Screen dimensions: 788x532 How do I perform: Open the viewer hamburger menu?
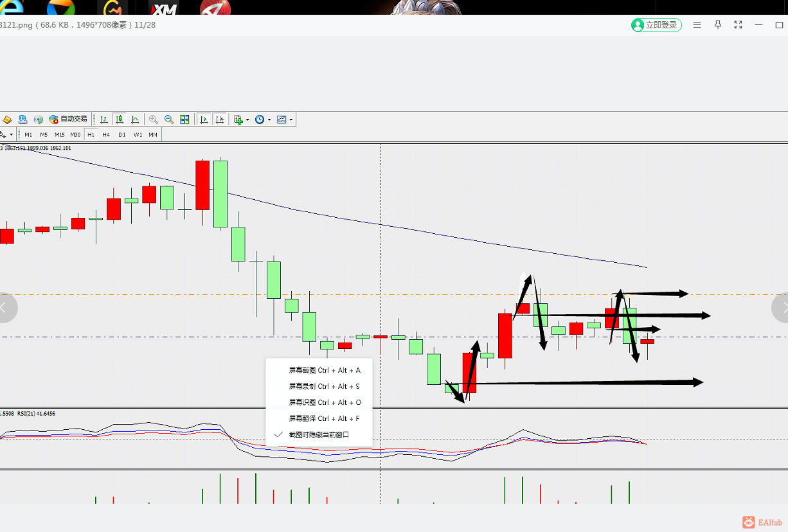point(697,25)
